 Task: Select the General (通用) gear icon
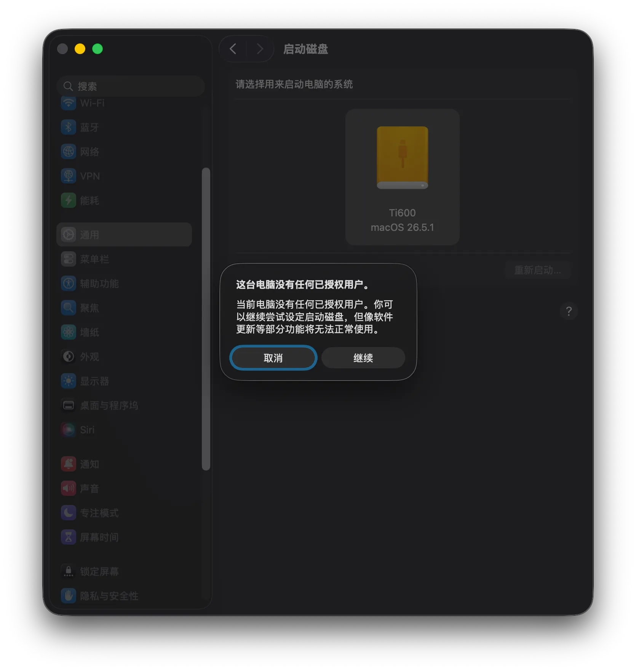(x=69, y=235)
